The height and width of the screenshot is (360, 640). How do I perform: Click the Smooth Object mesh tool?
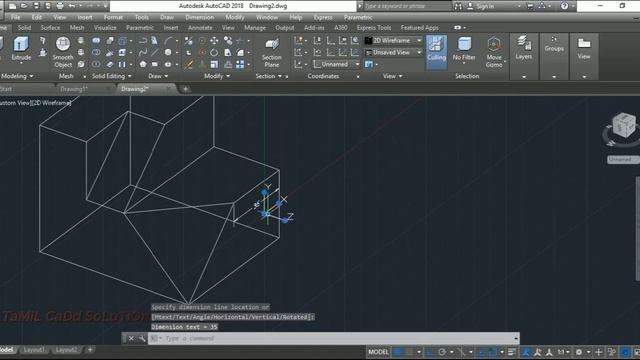(63, 52)
